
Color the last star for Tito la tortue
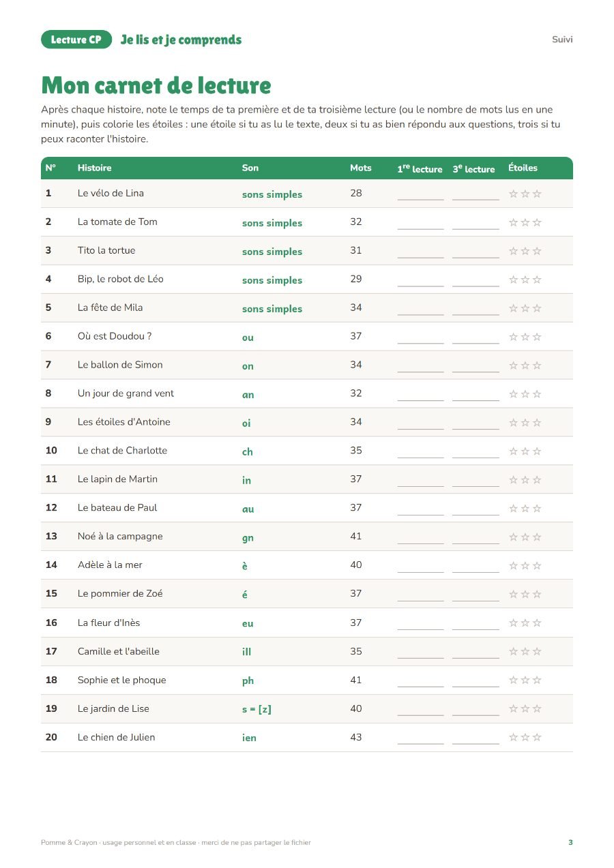point(537,251)
